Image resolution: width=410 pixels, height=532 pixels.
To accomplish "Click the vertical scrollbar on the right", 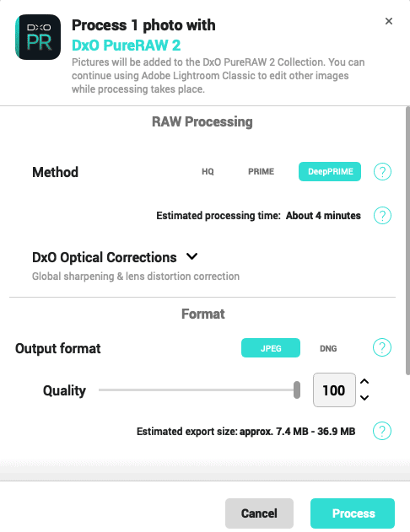I will (x=407, y=241).
